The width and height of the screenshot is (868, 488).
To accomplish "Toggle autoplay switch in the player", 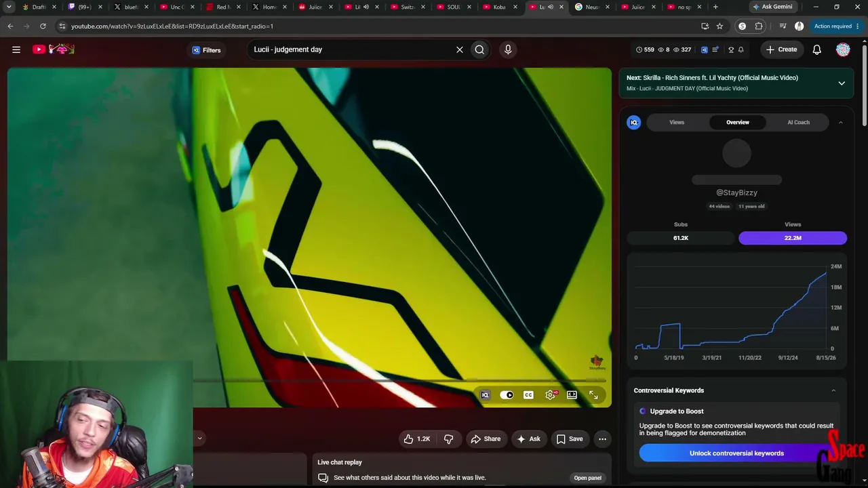I will (507, 395).
